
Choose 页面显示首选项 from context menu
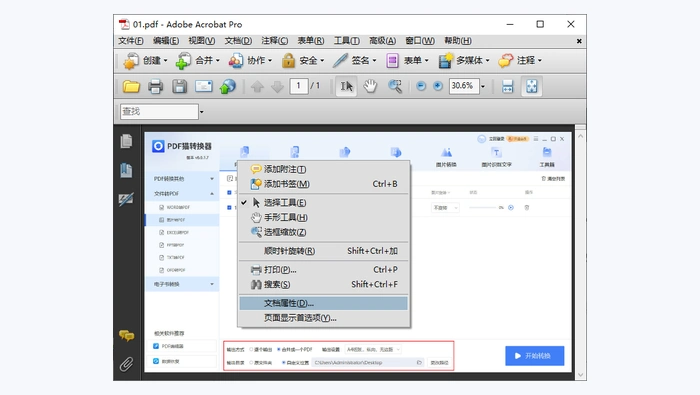pyautogui.click(x=324, y=318)
